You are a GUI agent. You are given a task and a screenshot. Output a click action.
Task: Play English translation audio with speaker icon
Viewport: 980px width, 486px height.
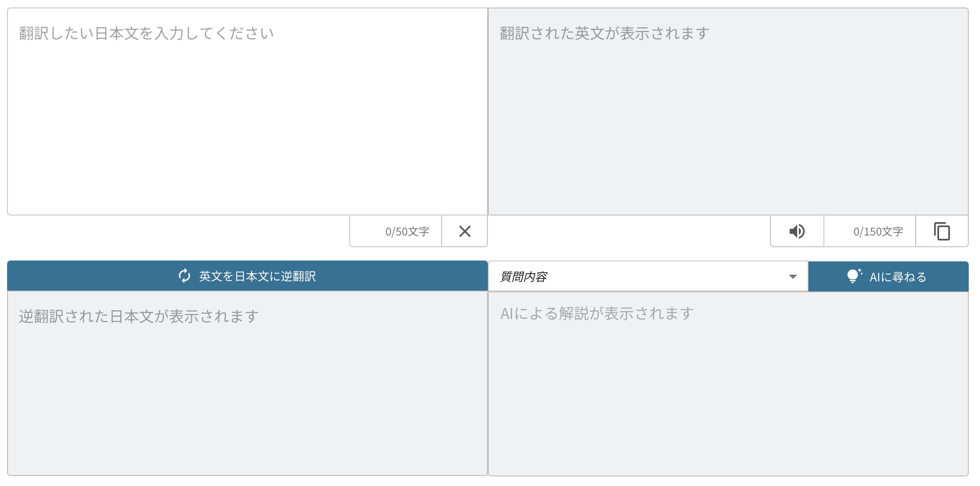click(x=797, y=231)
